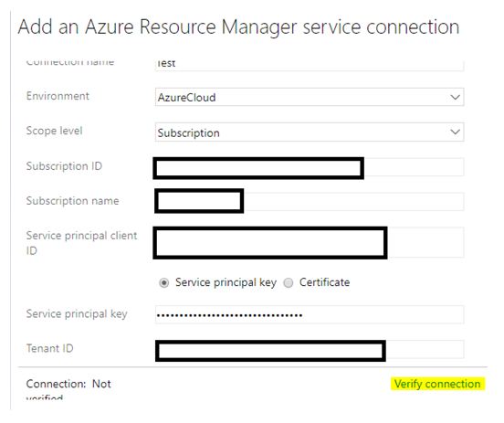
Task: Click the Environment field label
Action: click(x=58, y=96)
